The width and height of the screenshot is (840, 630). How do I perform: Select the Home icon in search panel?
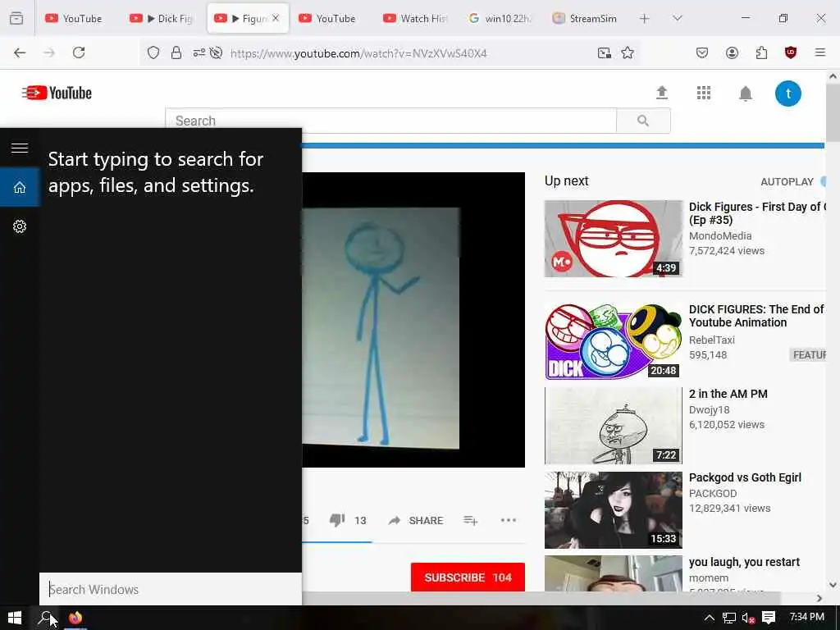click(x=20, y=187)
